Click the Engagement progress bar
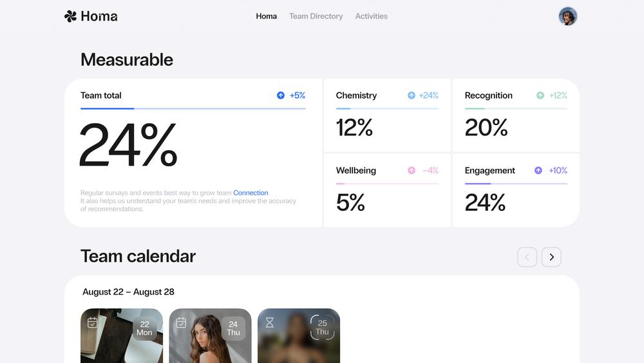644x363 pixels. click(516, 184)
